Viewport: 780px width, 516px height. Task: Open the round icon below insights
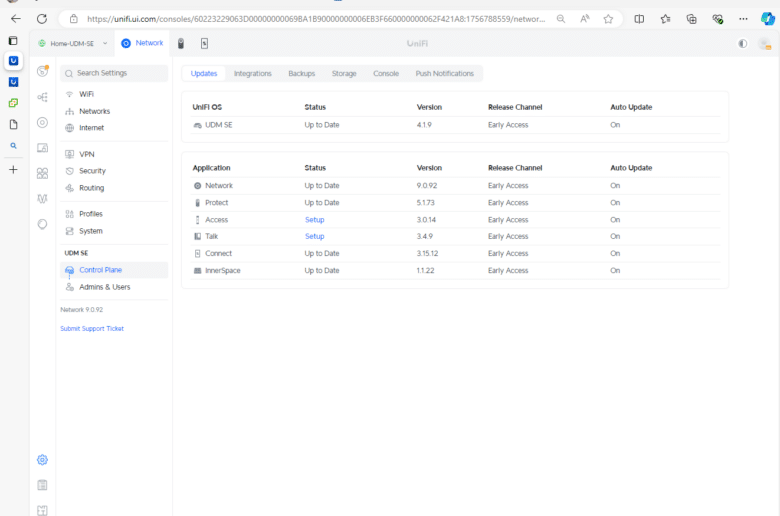43,224
